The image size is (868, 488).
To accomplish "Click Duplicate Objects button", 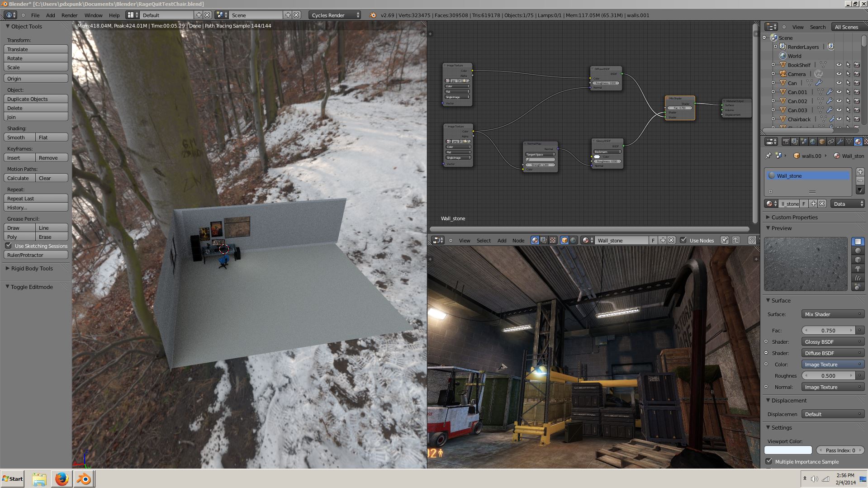I will point(36,99).
